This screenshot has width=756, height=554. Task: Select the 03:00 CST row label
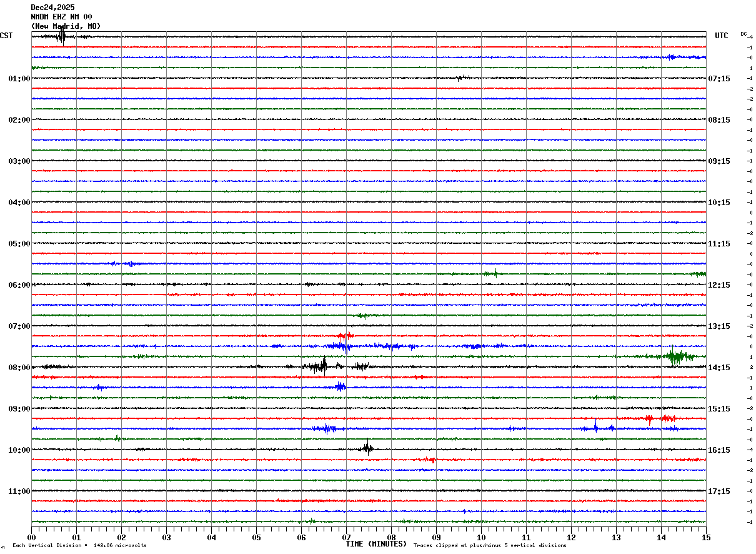[x=19, y=161]
